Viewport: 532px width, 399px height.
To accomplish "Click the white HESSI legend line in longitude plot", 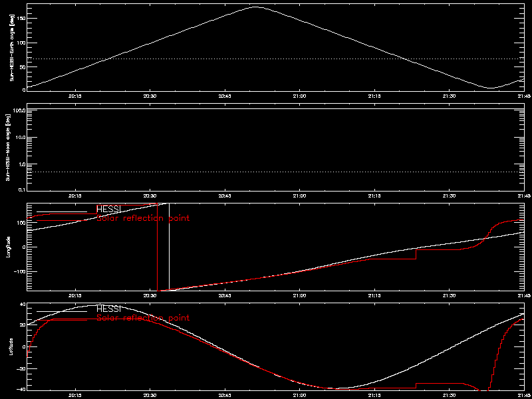I will pyautogui.click(x=62, y=211).
